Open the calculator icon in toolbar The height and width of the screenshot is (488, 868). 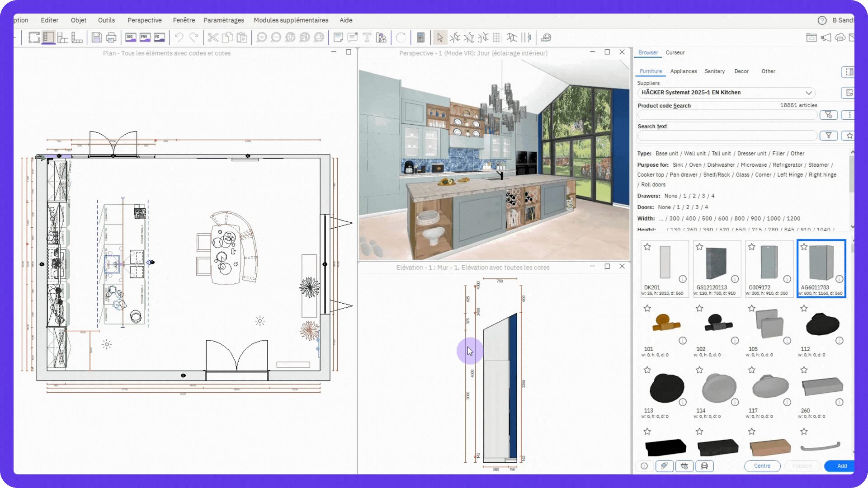(420, 38)
